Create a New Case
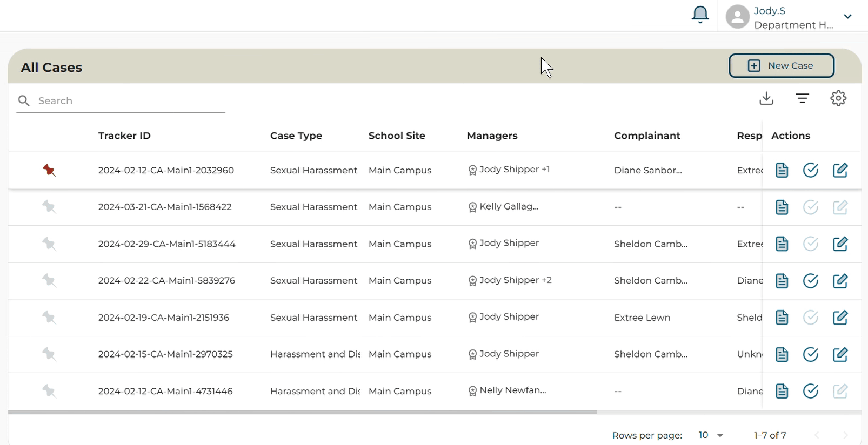The width and height of the screenshot is (868, 445). pos(782,65)
